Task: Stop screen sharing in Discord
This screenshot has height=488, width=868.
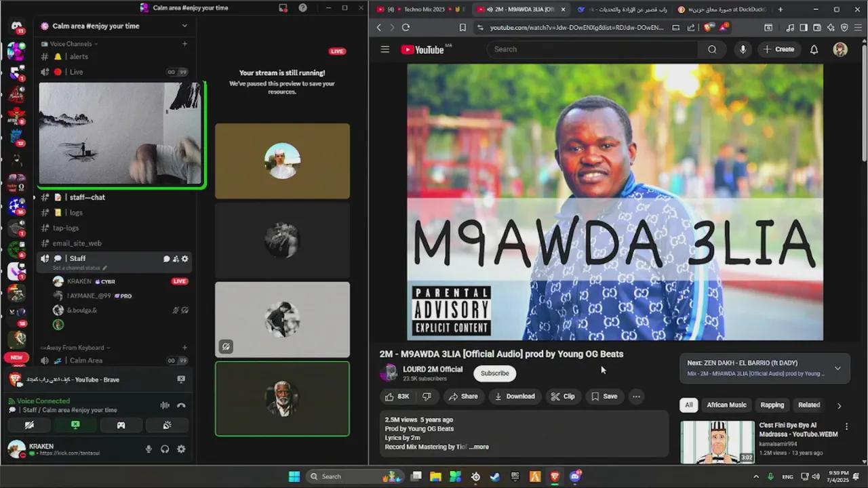Action: point(75,425)
